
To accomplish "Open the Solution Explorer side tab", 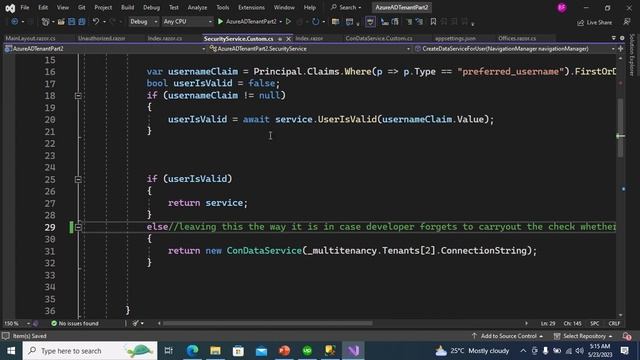I will click(x=632, y=55).
